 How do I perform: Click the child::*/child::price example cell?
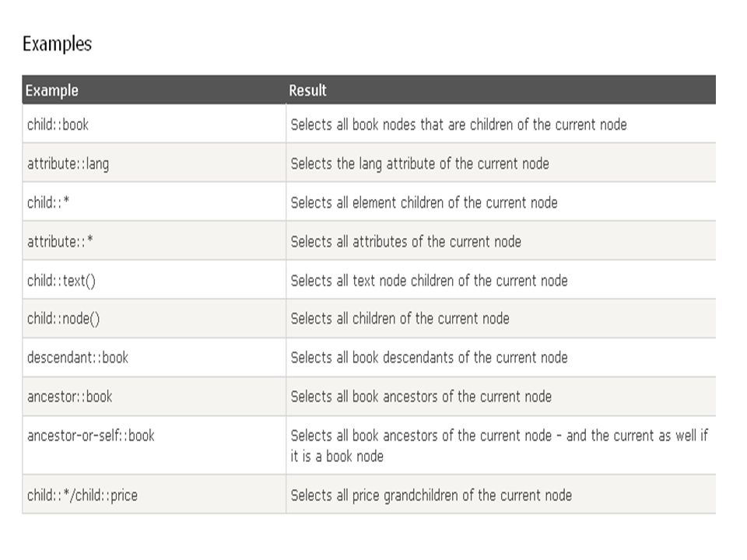click(x=154, y=495)
